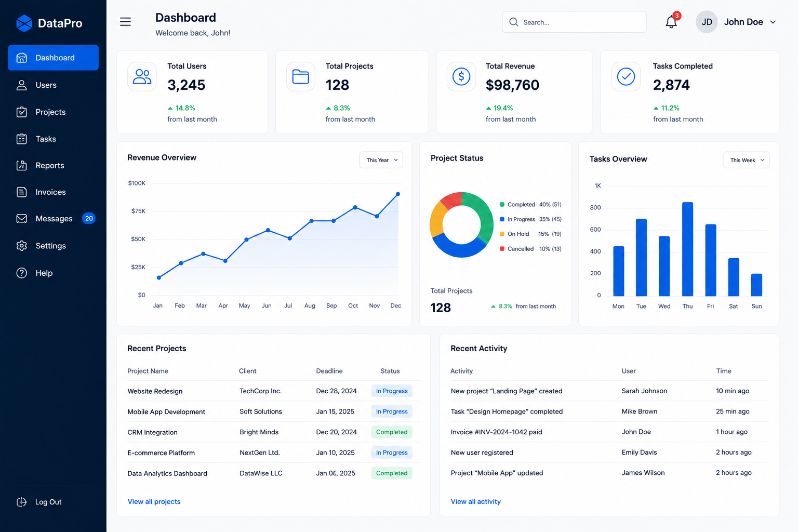This screenshot has height=532, width=798.
Task: Click the Invoice #INV-2024-1042 paid activity
Action: 496,432
